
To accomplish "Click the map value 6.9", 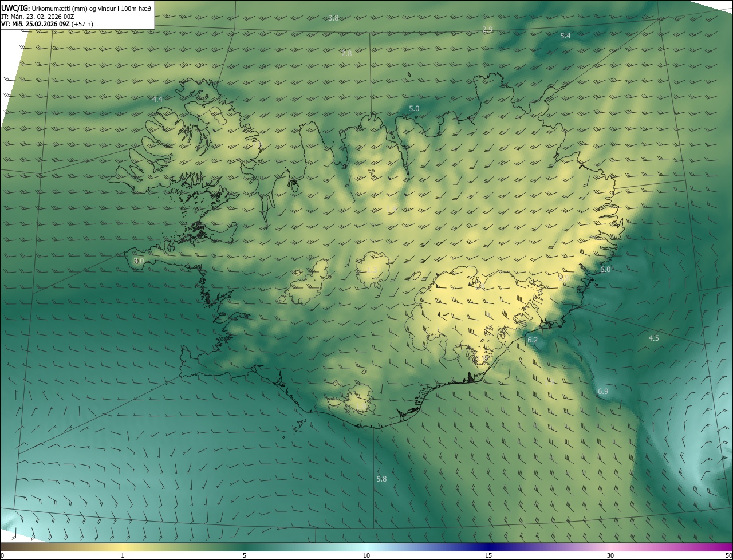I will tap(603, 392).
